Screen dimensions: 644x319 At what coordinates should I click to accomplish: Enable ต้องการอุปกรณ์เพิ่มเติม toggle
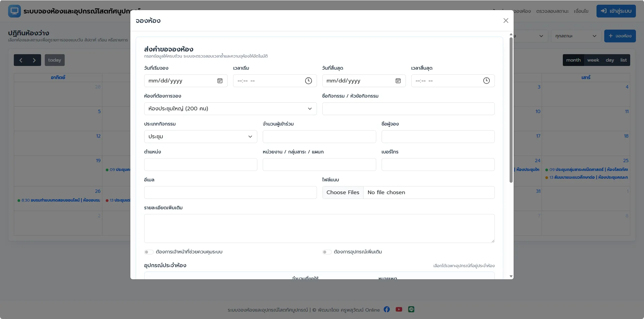pos(327,252)
